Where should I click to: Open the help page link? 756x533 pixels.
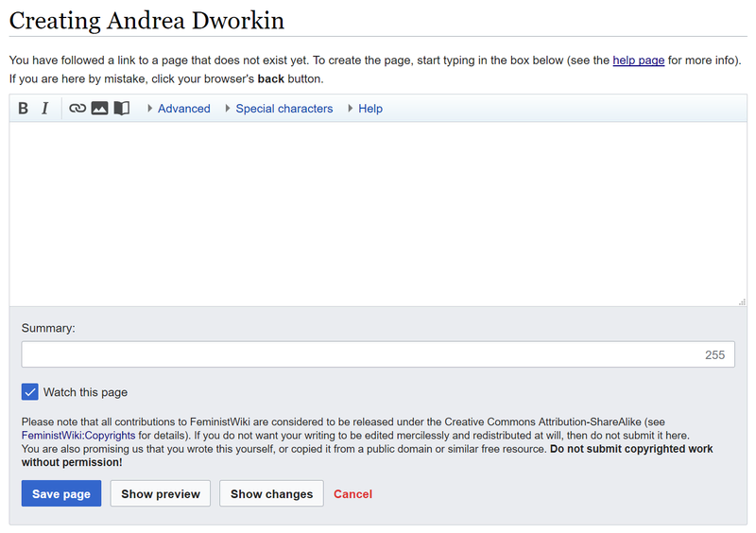639,60
